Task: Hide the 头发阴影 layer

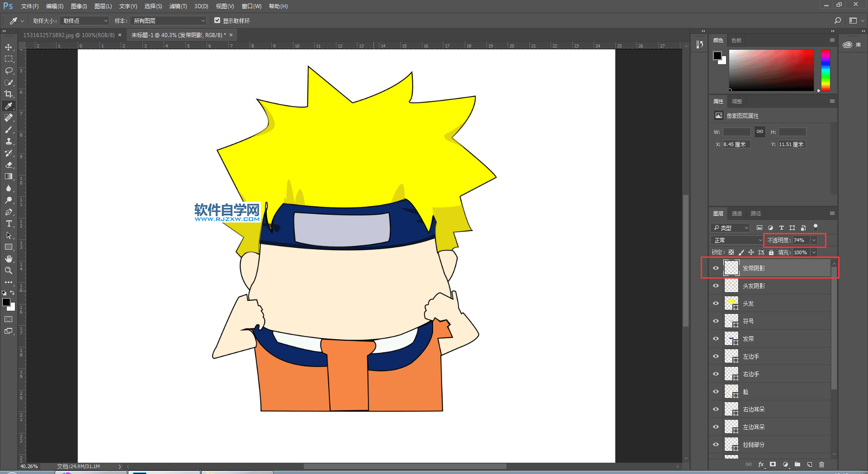Action: coord(716,286)
